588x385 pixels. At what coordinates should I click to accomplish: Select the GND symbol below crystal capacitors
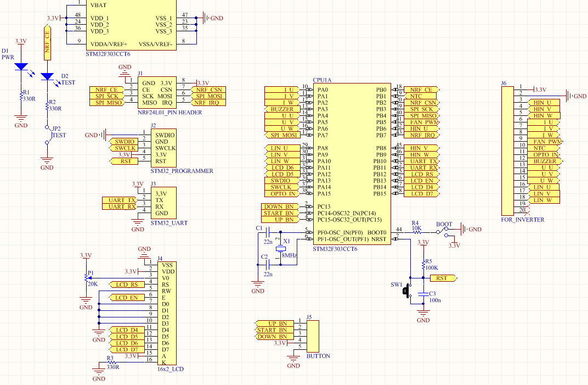coord(258,286)
